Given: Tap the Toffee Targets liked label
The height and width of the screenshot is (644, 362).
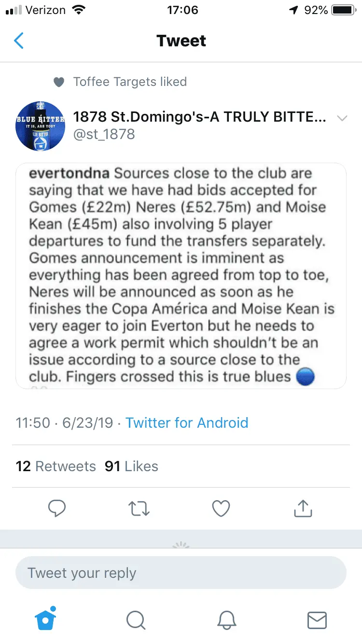Looking at the screenshot, I should [129, 82].
